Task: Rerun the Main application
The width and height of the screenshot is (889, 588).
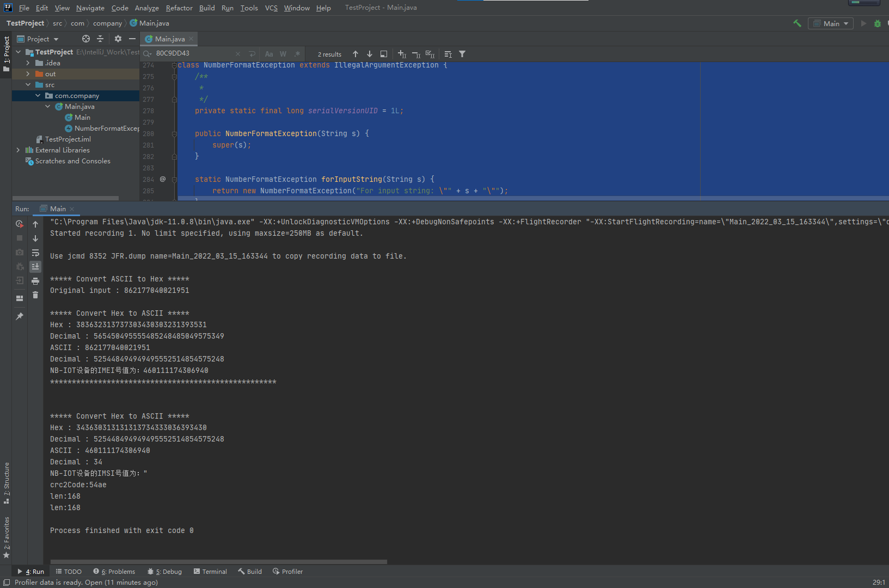Action: [19, 224]
